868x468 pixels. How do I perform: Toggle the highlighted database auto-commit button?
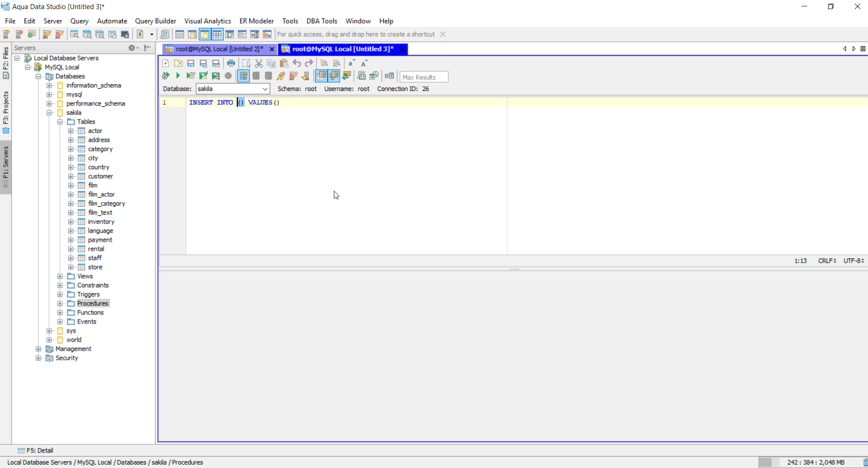pos(243,76)
